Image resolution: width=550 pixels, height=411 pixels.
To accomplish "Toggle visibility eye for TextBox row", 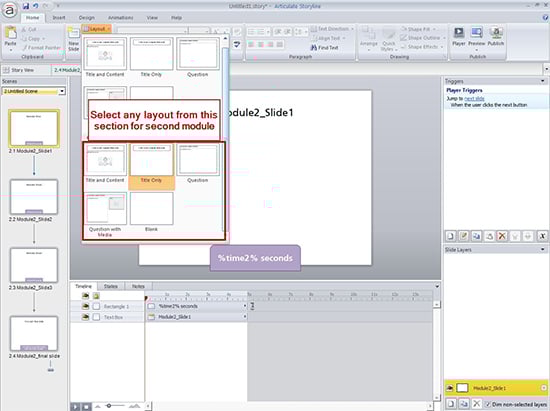I will coord(85,317).
